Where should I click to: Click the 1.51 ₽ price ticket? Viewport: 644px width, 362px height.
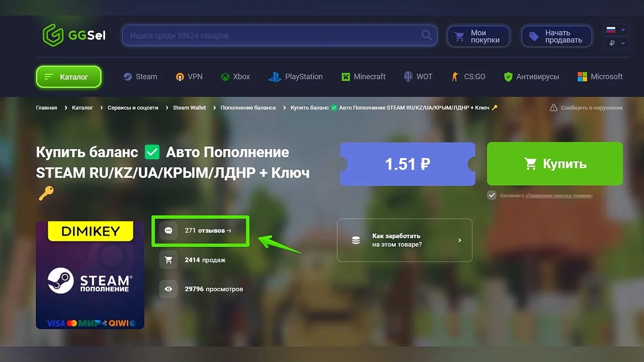click(407, 164)
